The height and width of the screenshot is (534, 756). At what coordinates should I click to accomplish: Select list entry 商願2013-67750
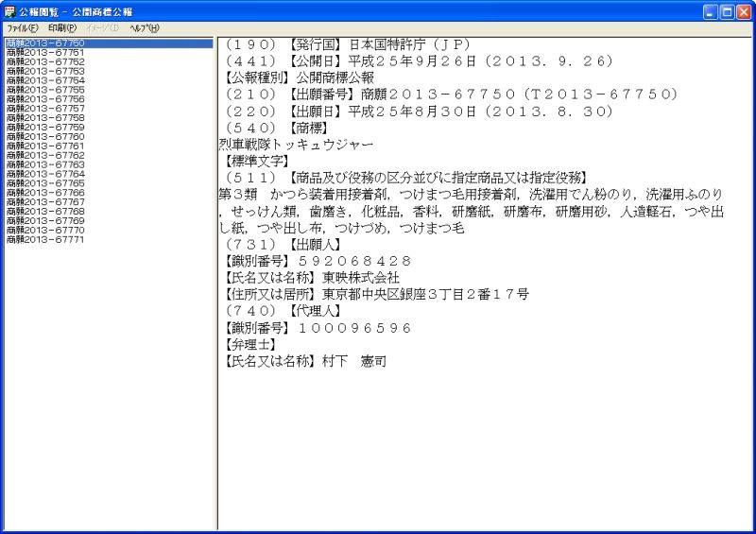pyautogui.click(x=109, y=43)
